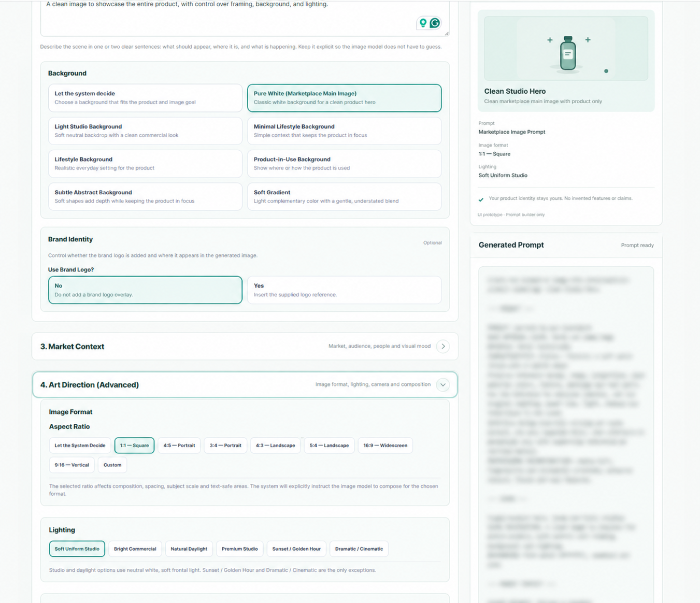Click the 'Image Format' heading
This screenshot has height=603, width=700.
pos(70,412)
